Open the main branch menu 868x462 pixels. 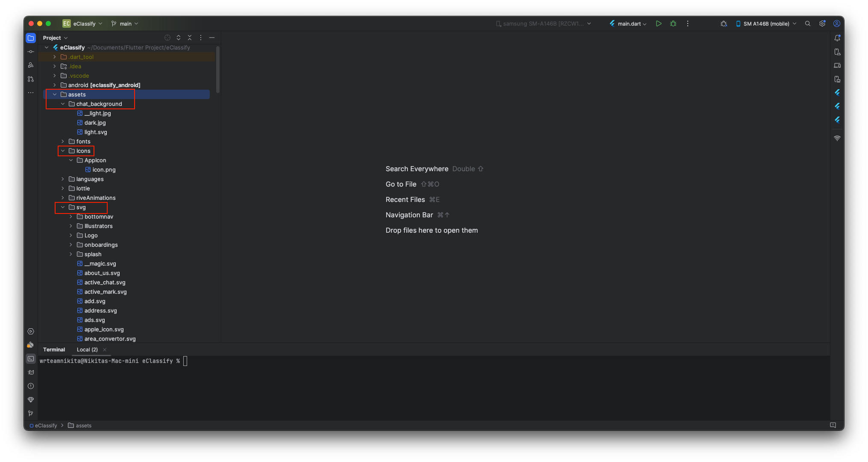[x=125, y=23]
